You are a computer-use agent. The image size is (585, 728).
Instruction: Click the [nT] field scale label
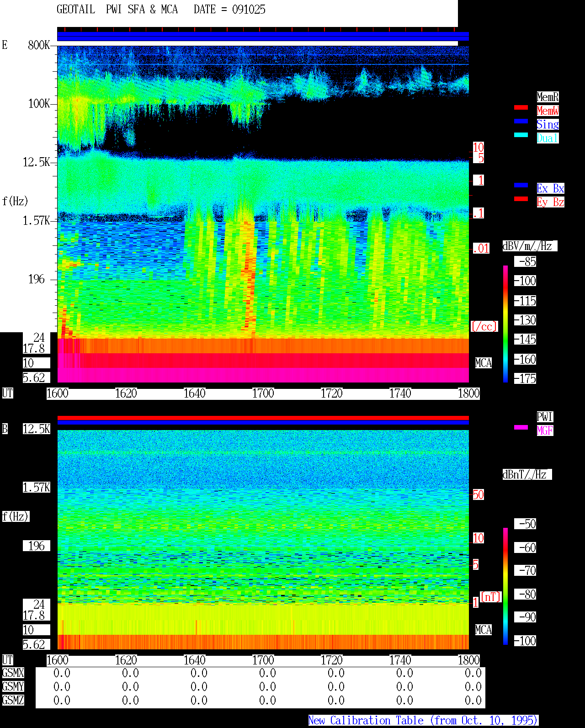point(491,597)
